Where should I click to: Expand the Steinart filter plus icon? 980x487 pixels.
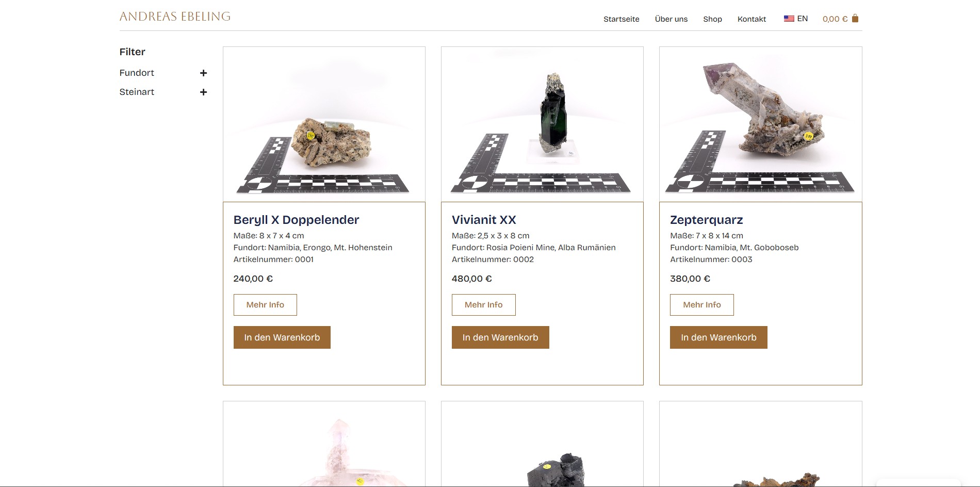point(203,92)
